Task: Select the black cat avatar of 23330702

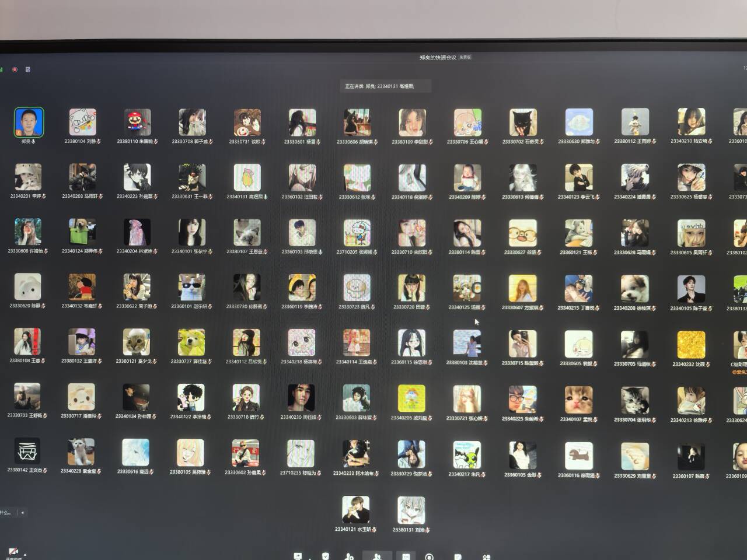Action: click(523, 123)
